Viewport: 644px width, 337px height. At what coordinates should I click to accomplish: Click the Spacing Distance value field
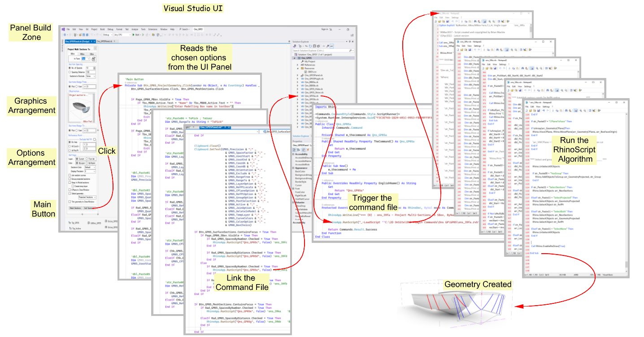click(91, 72)
